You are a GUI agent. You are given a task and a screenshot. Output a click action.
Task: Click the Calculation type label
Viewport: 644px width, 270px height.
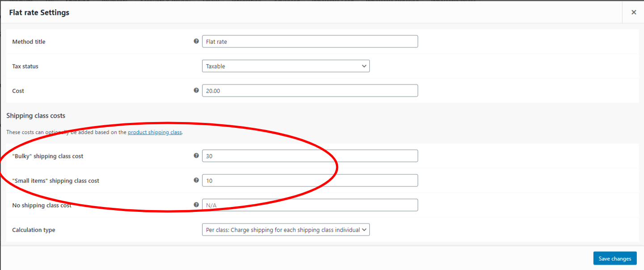coord(34,230)
